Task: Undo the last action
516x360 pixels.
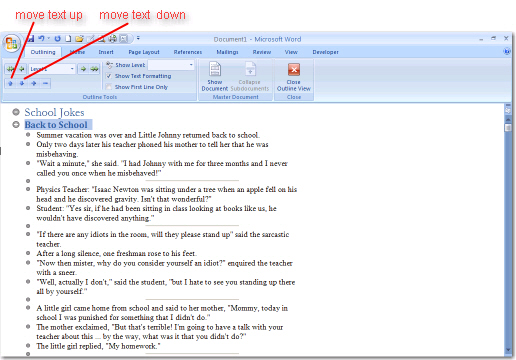Action: pos(41,39)
